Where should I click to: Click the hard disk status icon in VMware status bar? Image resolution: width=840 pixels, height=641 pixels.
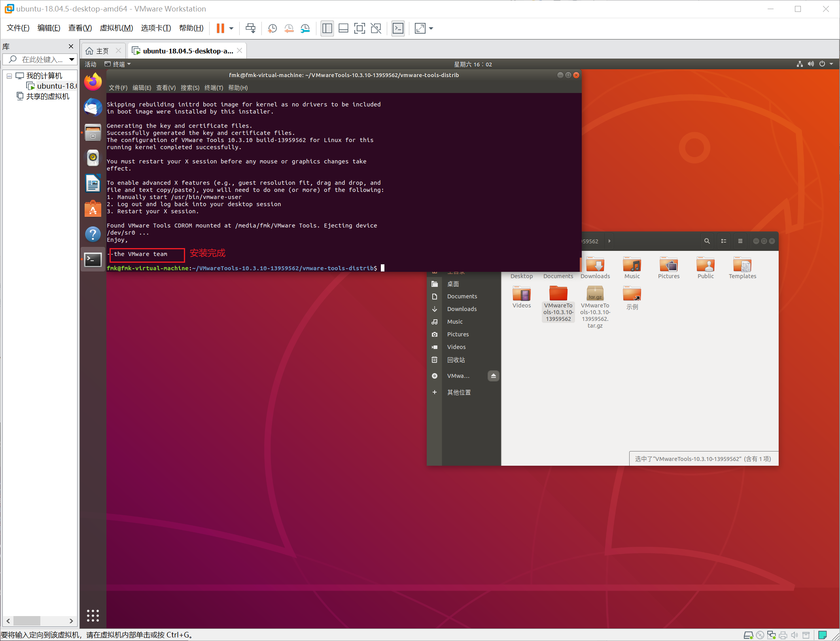click(x=748, y=635)
